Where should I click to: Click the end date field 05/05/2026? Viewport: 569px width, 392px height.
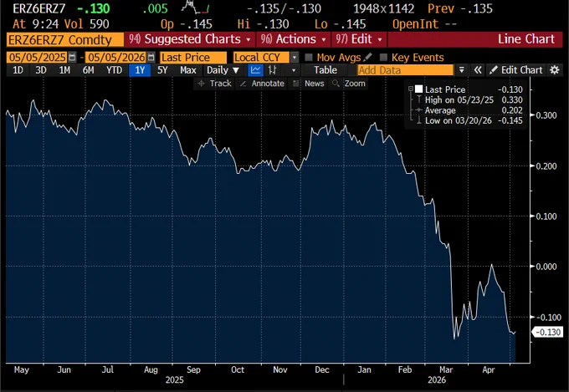point(116,58)
